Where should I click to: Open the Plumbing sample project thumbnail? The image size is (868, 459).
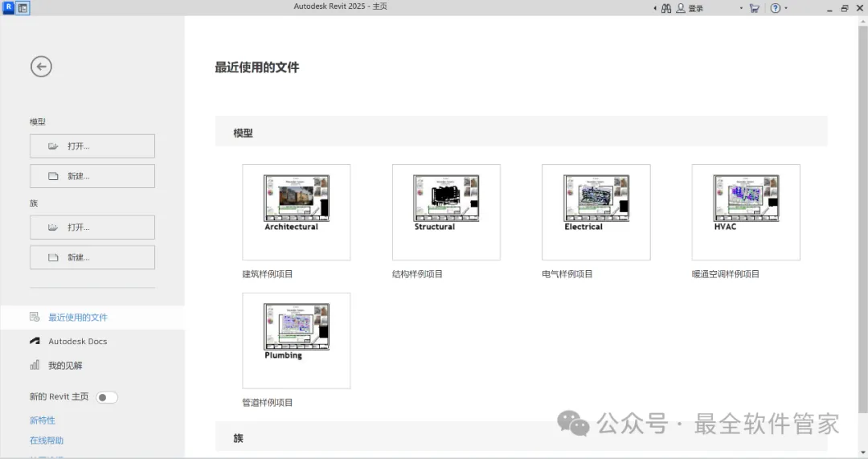pyautogui.click(x=296, y=341)
